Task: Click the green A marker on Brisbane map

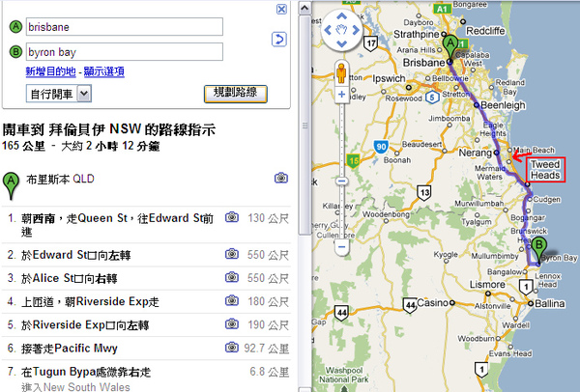Action: point(450,46)
